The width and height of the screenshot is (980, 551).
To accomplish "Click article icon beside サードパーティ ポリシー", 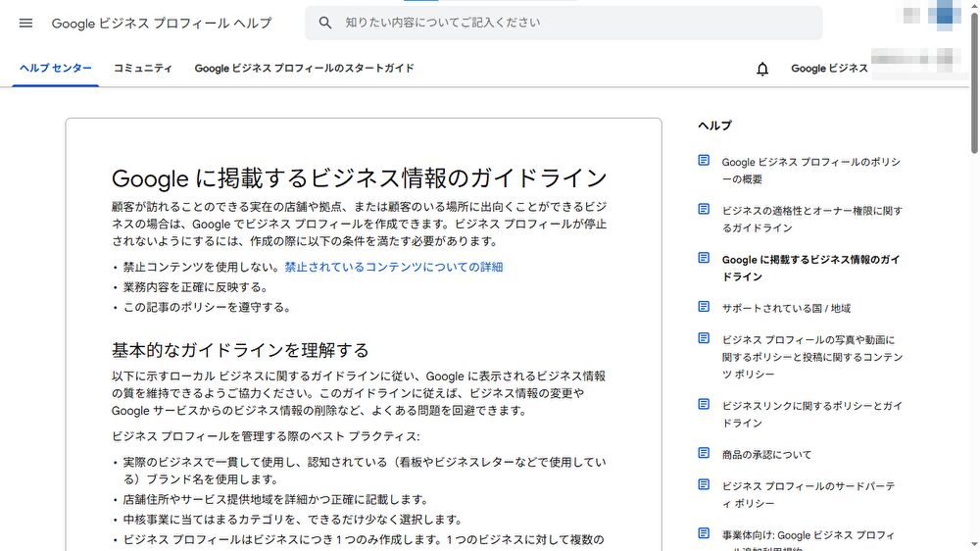I will coord(704,484).
